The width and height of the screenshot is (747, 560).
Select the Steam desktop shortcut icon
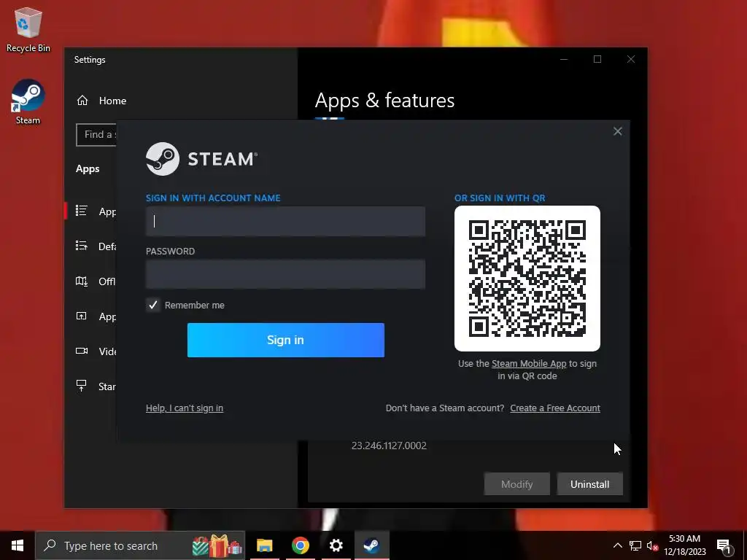pyautogui.click(x=28, y=102)
